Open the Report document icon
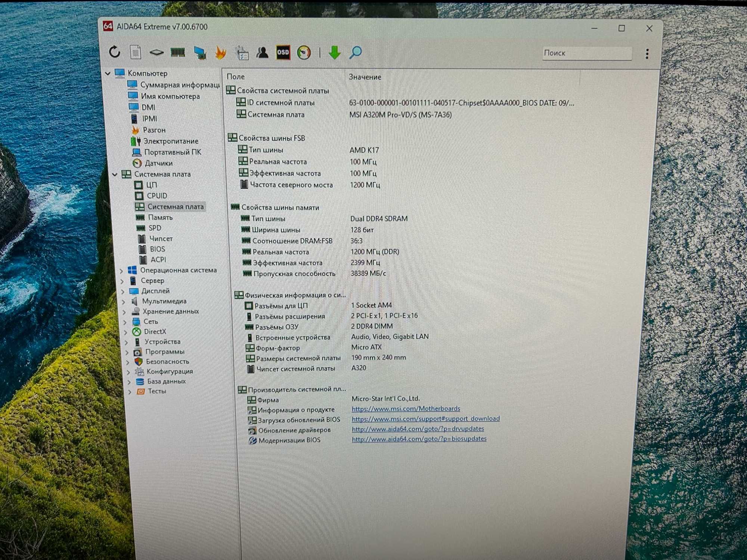Screen dimensions: 747x560 point(136,52)
